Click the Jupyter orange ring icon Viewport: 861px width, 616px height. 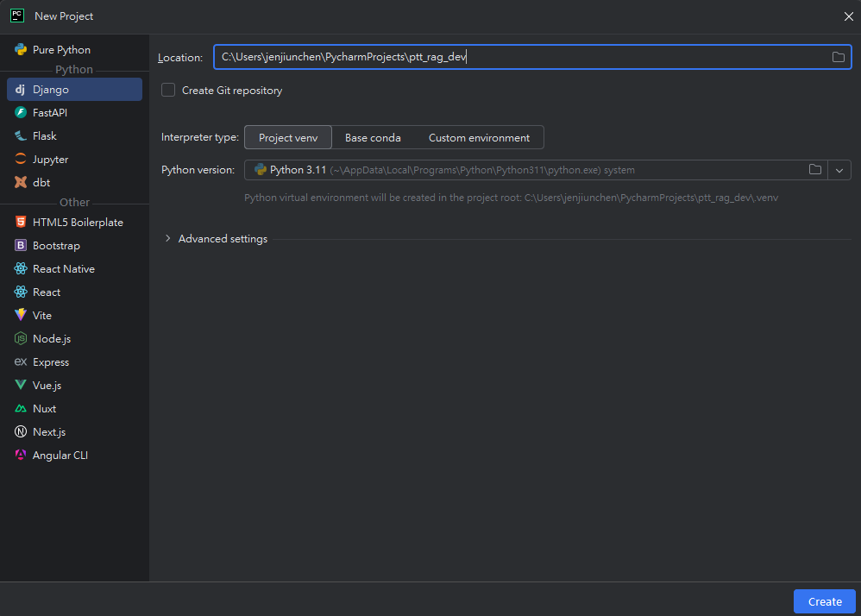(x=21, y=160)
